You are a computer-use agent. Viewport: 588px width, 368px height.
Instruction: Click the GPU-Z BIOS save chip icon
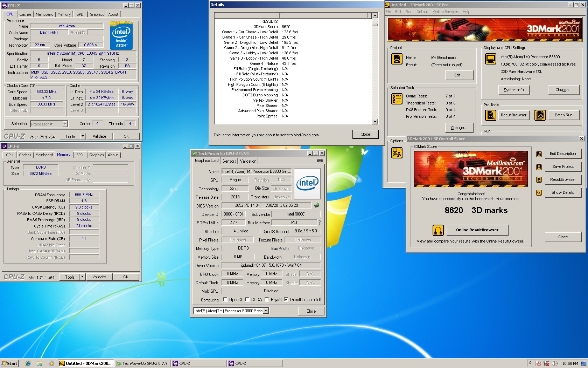point(317,205)
